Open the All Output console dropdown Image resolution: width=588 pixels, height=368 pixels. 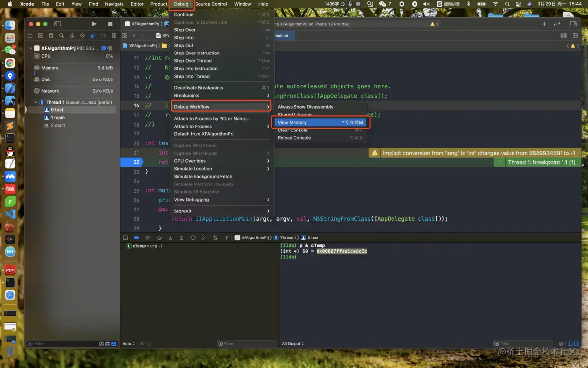coord(293,344)
